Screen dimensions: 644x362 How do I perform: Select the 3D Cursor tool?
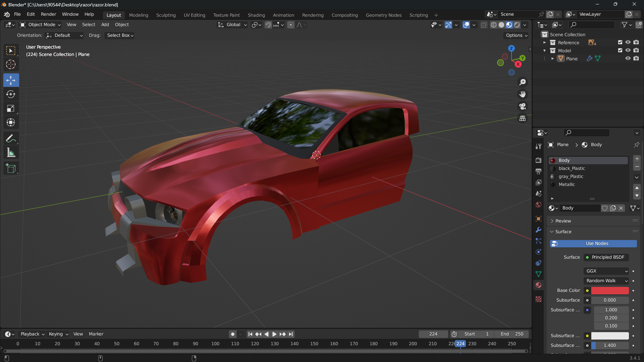(11, 64)
